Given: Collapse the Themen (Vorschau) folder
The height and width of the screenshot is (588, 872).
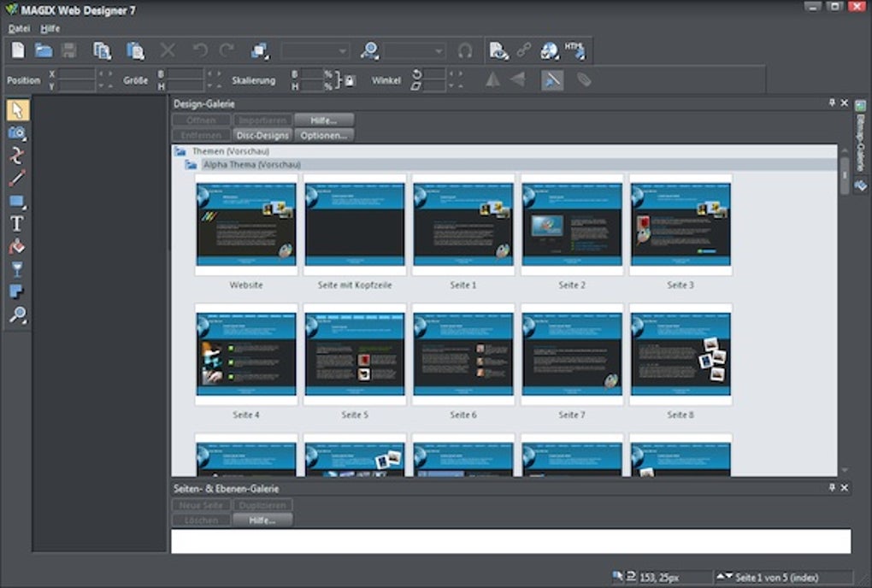Looking at the screenshot, I should point(180,151).
